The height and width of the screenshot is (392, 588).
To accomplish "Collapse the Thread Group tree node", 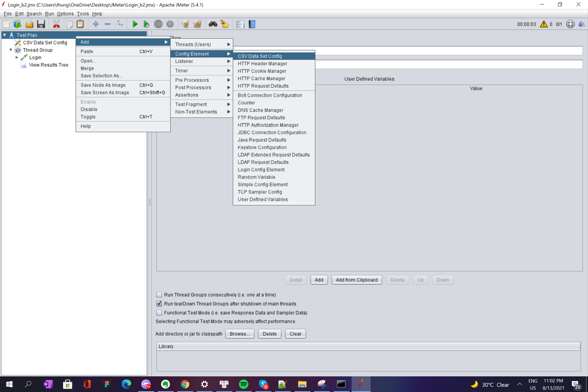I will coord(11,50).
